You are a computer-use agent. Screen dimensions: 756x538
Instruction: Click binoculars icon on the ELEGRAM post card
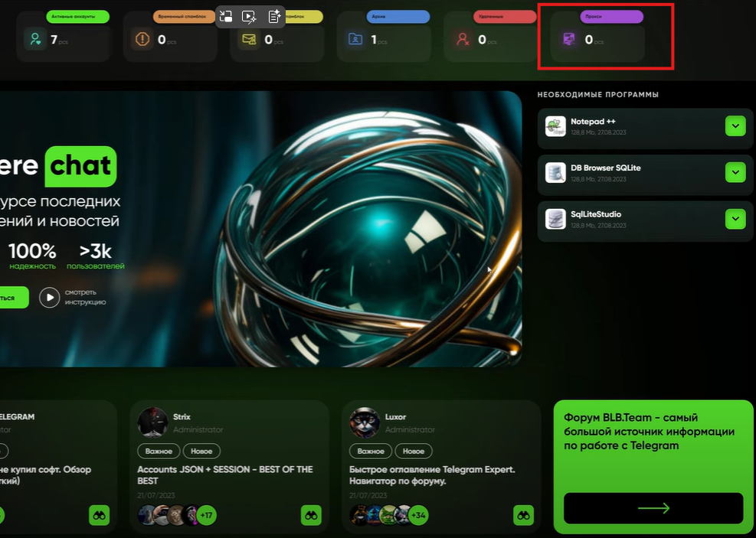pyautogui.click(x=100, y=515)
